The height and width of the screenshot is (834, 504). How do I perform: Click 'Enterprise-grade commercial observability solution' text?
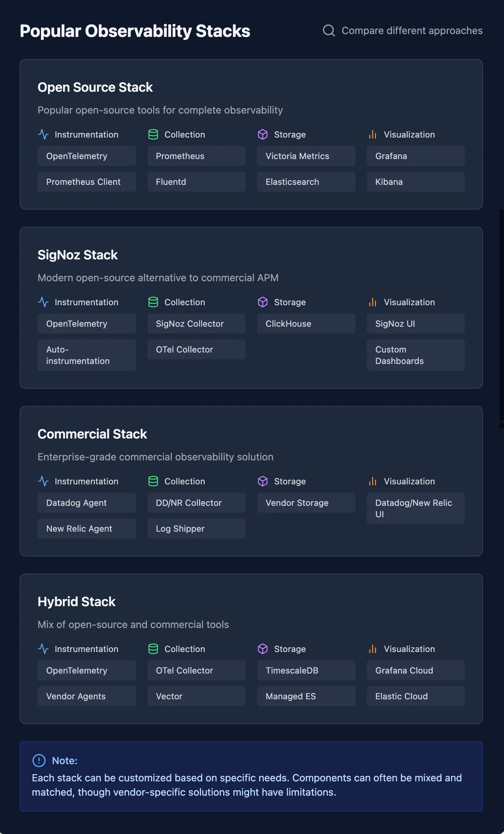tap(155, 457)
